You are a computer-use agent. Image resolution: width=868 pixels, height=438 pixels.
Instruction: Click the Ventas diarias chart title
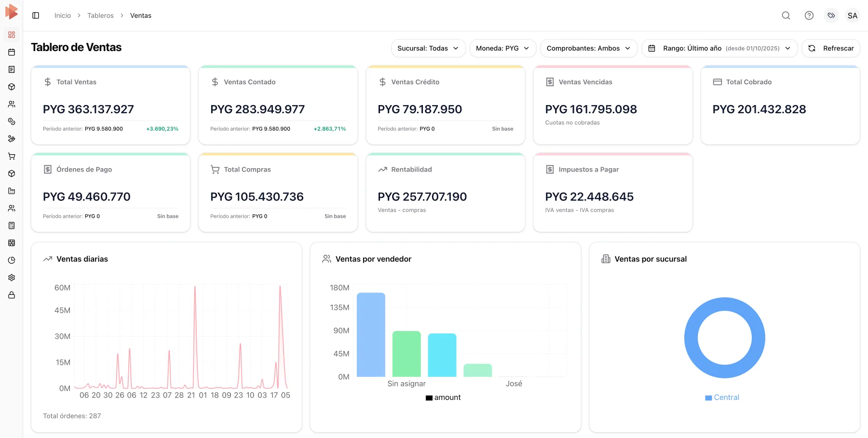(82, 259)
